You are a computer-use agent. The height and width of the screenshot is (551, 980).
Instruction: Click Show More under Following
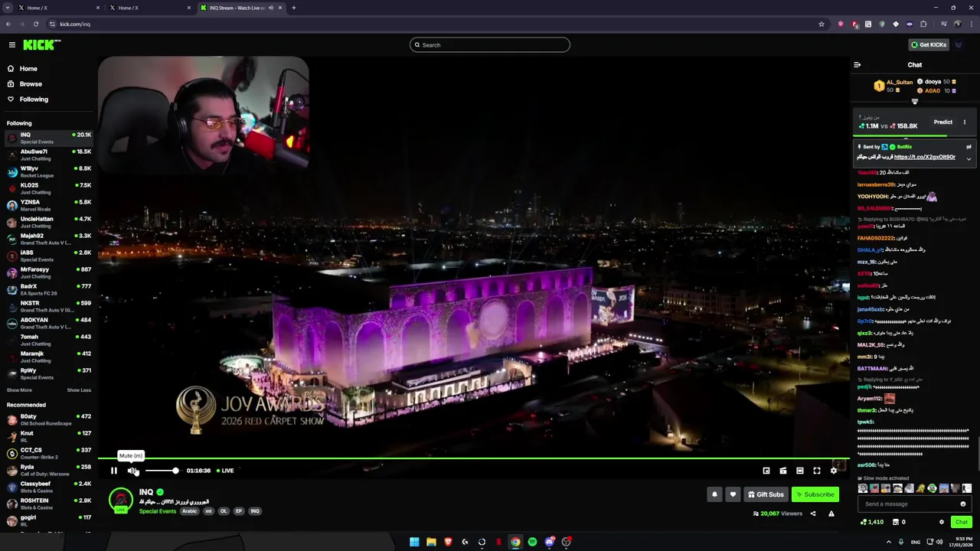(x=19, y=390)
